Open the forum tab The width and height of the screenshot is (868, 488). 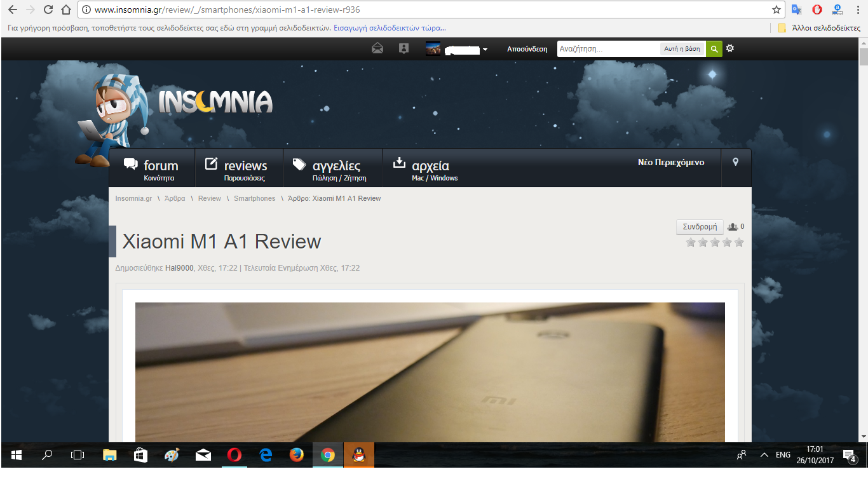point(152,168)
